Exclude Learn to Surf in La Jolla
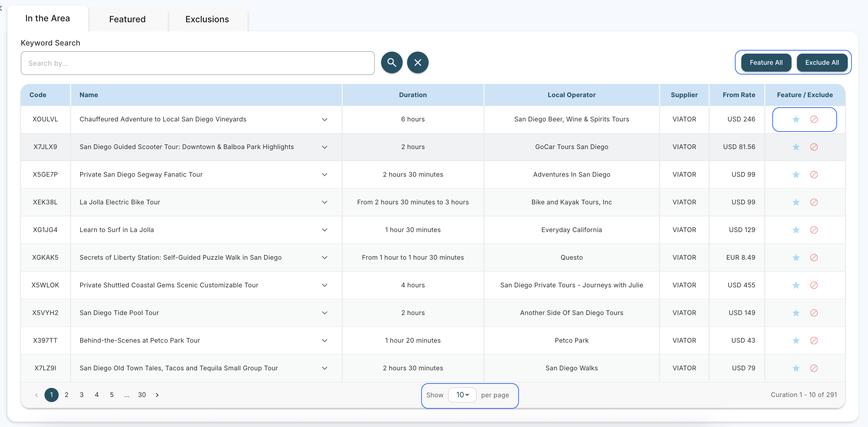Image resolution: width=868 pixels, height=427 pixels. (814, 230)
